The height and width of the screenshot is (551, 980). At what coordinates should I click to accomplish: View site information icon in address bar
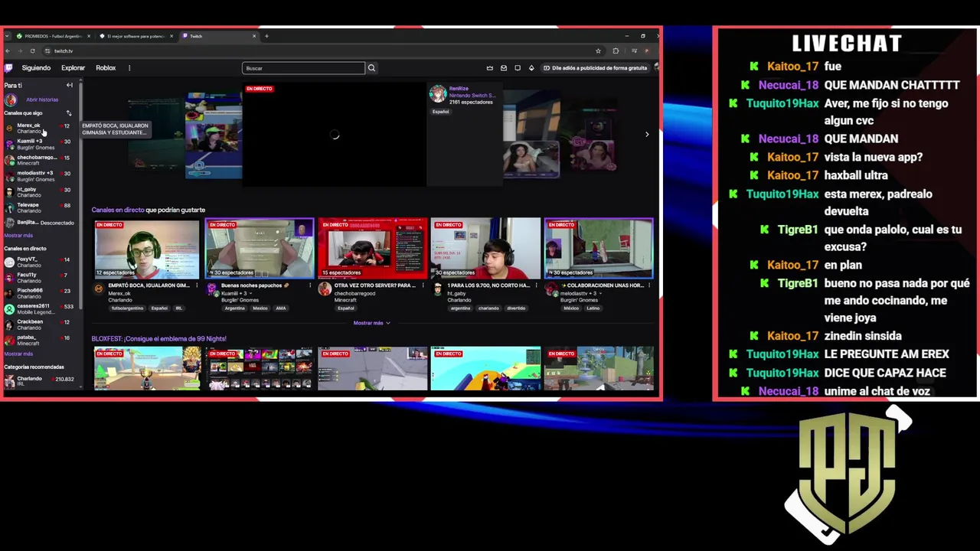point(47,51)
